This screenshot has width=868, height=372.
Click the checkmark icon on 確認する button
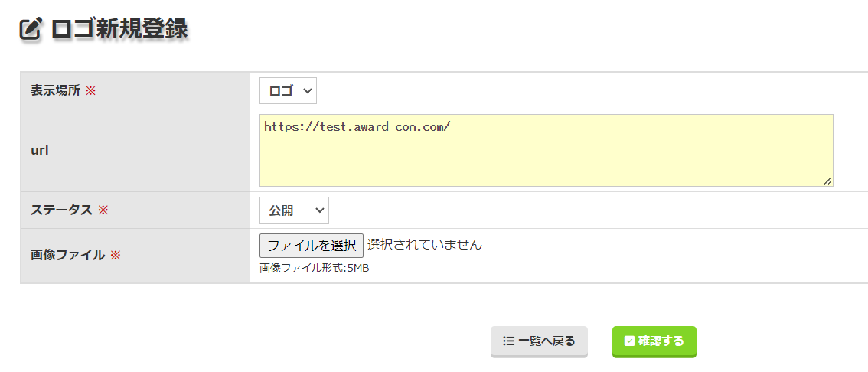629,341
